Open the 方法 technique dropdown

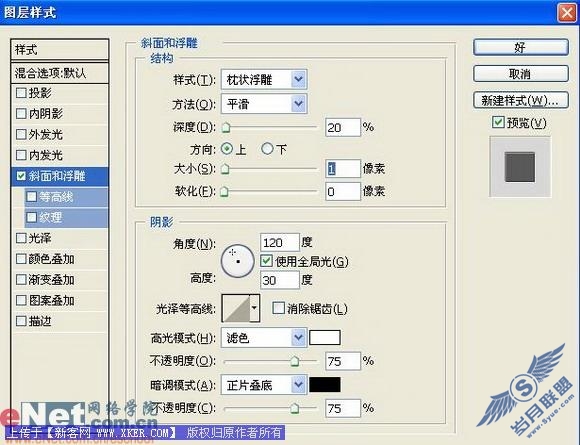[x=264, y=104]
